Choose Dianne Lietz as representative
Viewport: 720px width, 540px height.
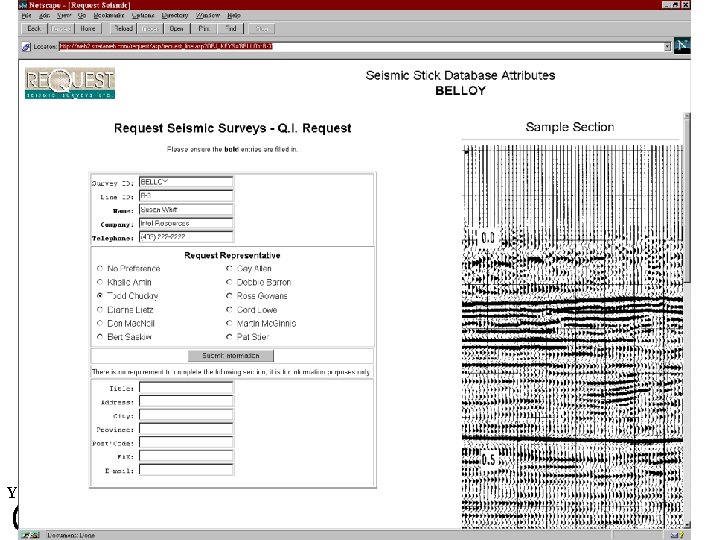point(100,309)
